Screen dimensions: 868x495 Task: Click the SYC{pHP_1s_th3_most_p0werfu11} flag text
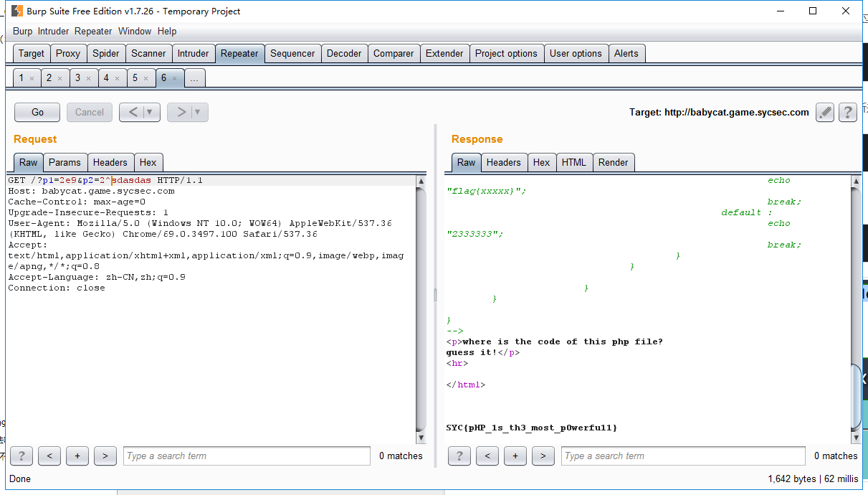[531, 428]
